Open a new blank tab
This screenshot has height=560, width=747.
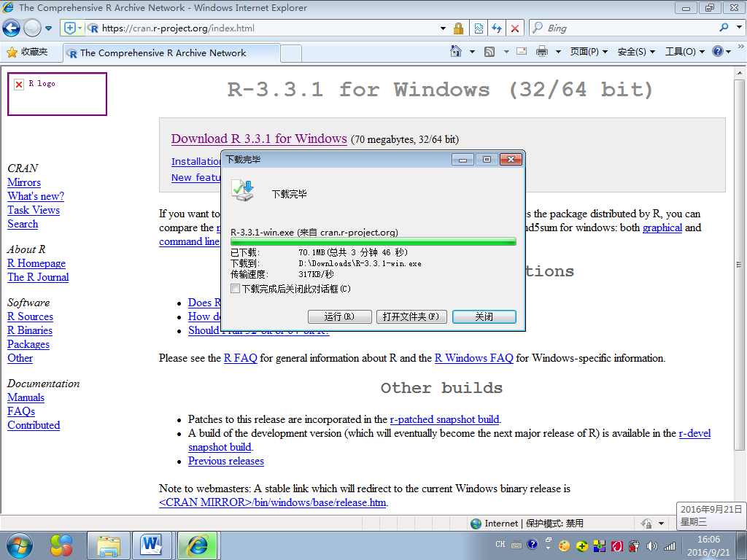pyautogui.click(x=291, y=53)
